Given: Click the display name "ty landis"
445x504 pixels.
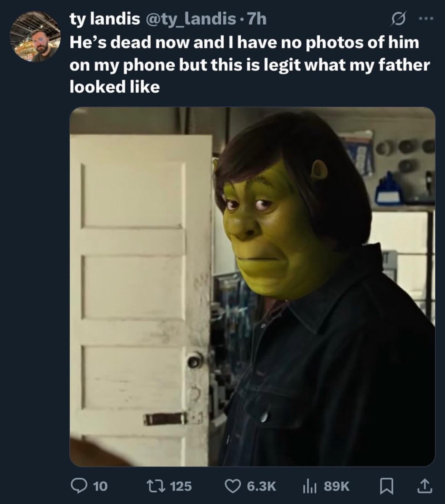Looking at the screenshot, I should click(x=105, y=19).
